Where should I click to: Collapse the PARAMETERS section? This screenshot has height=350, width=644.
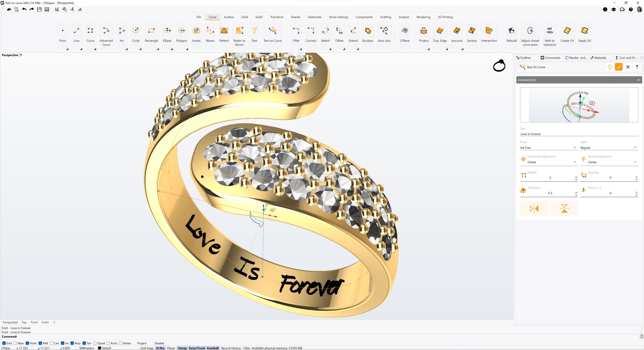coord(638,80)
